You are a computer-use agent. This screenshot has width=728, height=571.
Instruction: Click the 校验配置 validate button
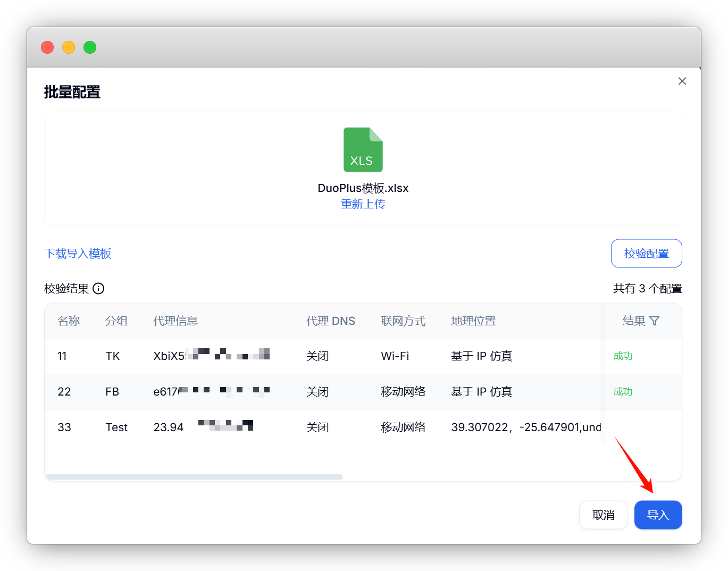(646, 254)
